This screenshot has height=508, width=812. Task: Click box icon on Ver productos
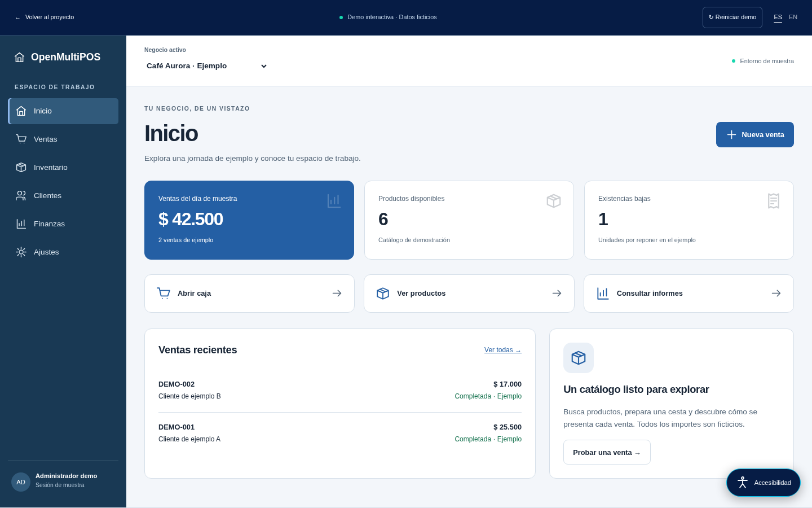pyautogui.click(x=383, y=294)
